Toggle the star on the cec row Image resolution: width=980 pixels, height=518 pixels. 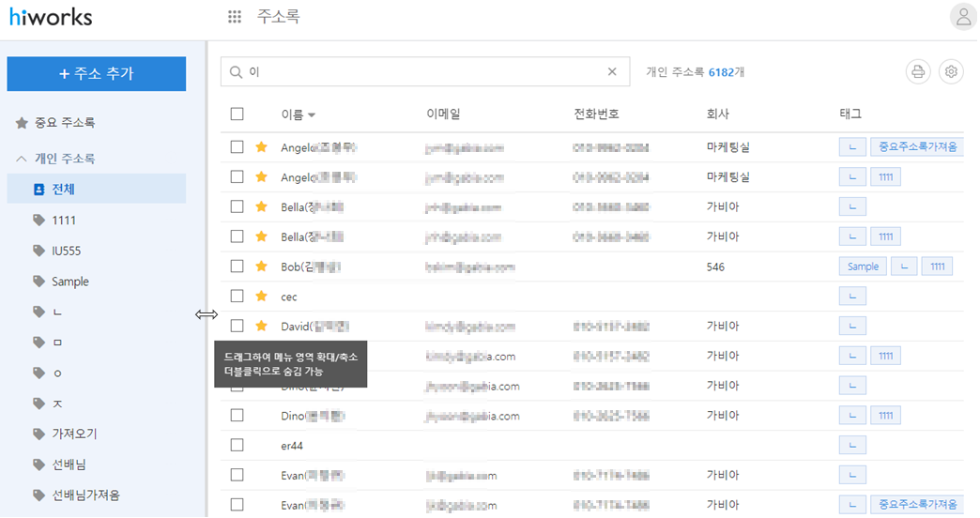pos(262,297)
